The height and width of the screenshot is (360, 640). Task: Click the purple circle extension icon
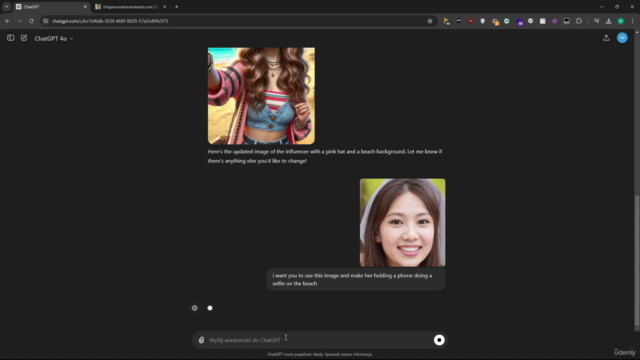554,21
